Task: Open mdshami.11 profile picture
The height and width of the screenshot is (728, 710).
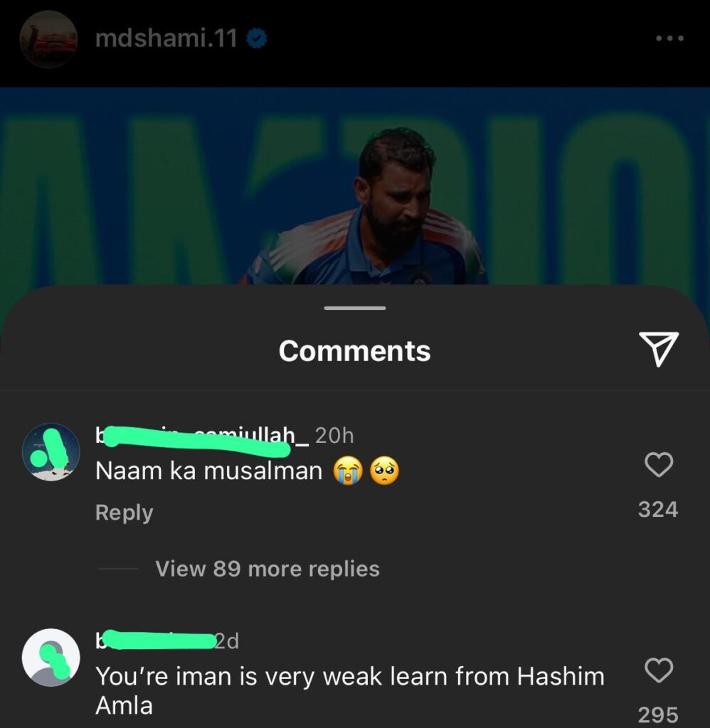Action: 48,39
